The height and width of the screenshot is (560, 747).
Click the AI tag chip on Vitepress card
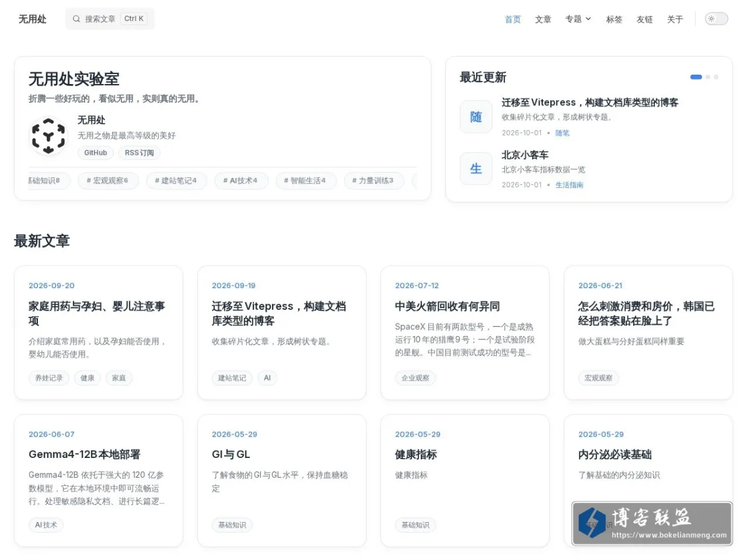coord(267,378)
